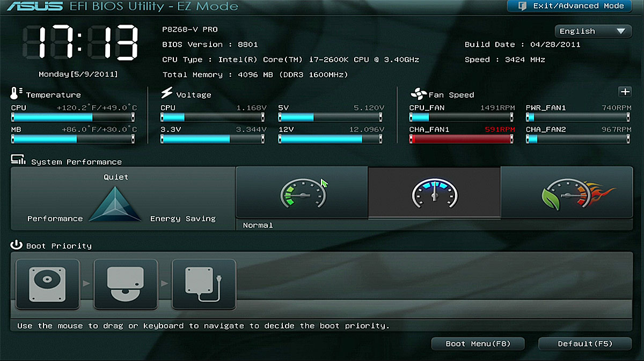Screen dimensions: 644x361
Task: Expand fan speed list with plus button
Action: (625, 92)
